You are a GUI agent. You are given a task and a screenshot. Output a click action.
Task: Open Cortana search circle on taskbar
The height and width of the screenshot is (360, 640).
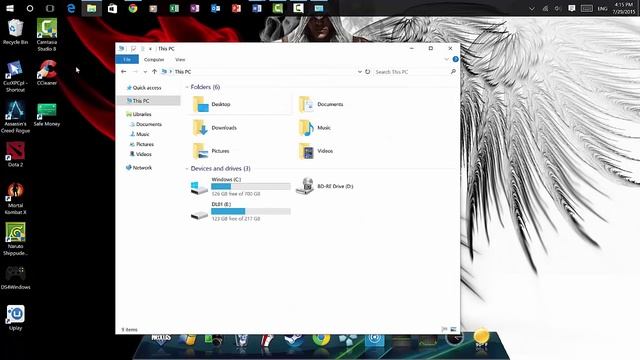tap(30, 8)
